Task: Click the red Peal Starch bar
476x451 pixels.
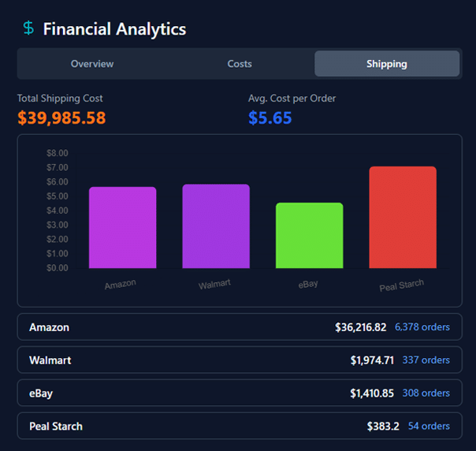Action: [x=403, y=217]
